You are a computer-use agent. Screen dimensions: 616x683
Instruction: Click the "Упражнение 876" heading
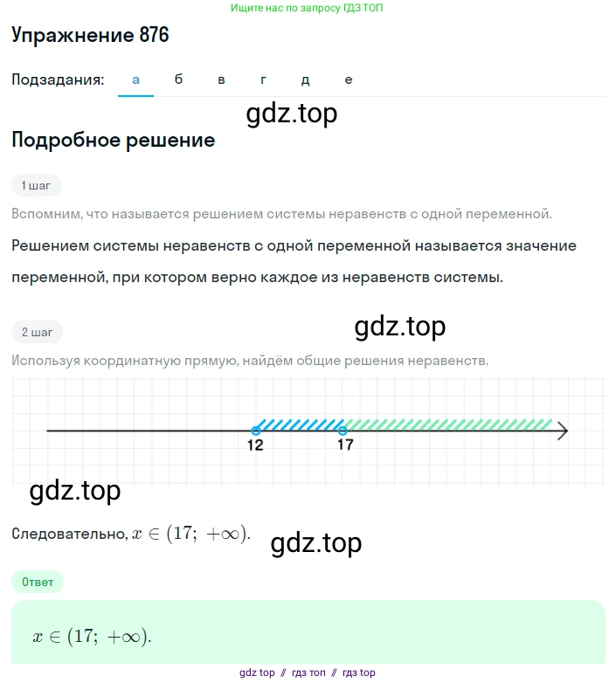point(90,36)
